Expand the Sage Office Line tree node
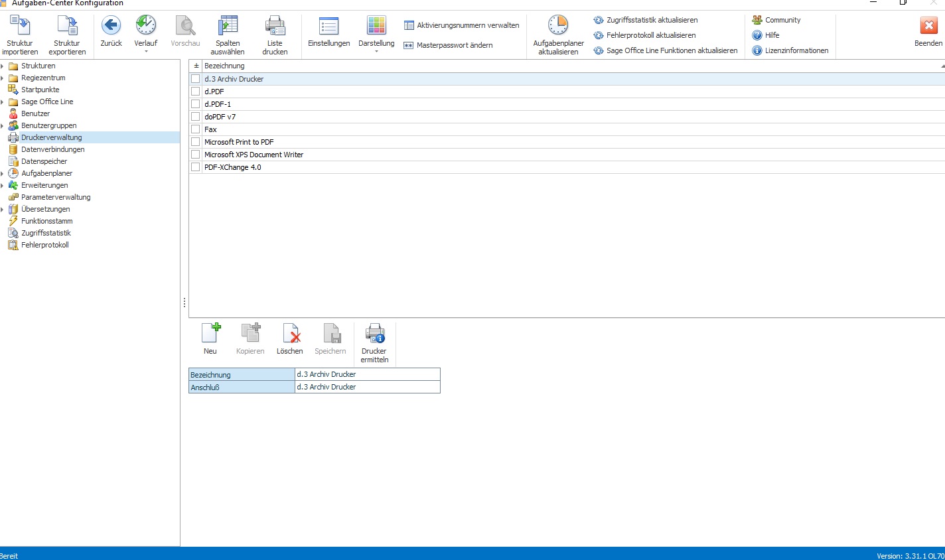The width and height of the screenshot is (945, 560). point(3,102)
